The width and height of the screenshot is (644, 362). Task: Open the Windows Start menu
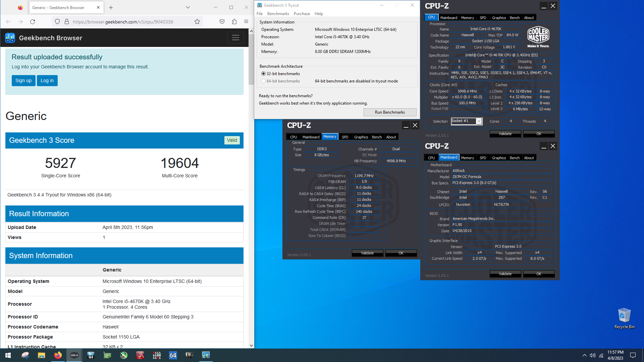tap(8, 355)
